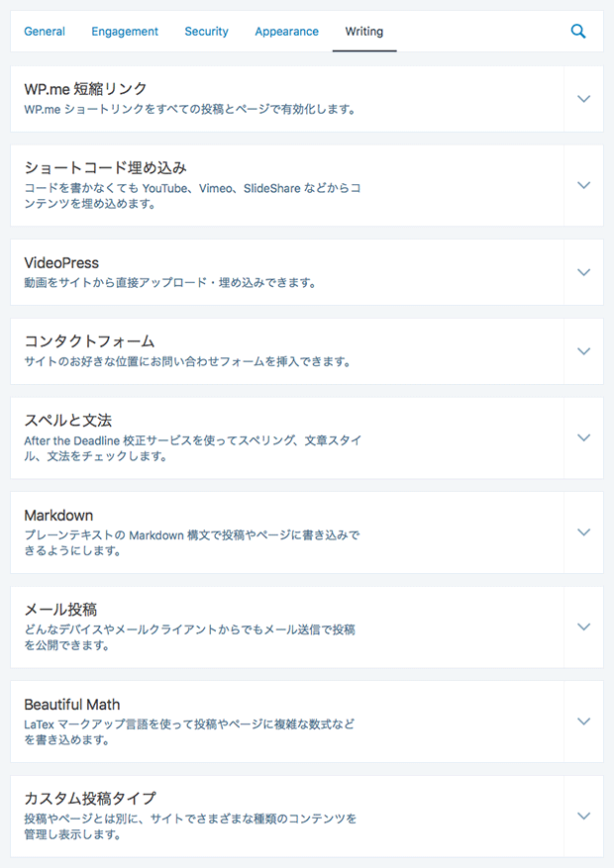Viewport: 614px width, 868px height.
Task: Click the VideoPress module title
Action: pos(61,263)
